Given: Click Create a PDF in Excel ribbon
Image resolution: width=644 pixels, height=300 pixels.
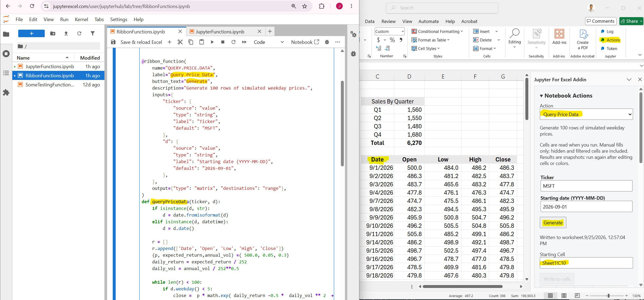Looking at the screenshot, I should (583, 40).
